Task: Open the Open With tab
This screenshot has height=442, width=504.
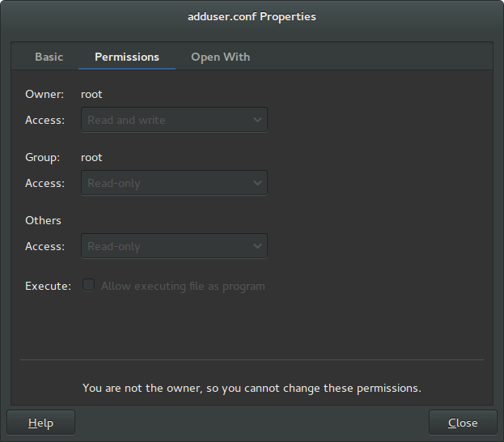Action: coord(221,57)
